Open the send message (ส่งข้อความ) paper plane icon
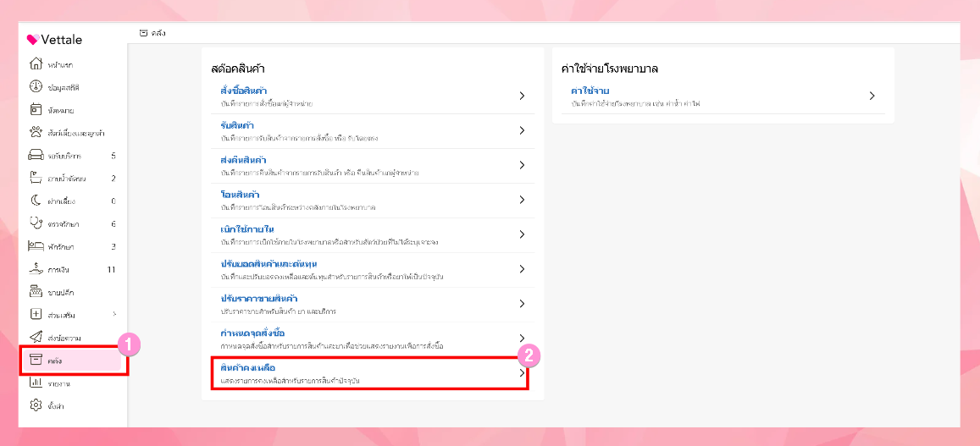This screenshot has width=980, height=446. 36,338
